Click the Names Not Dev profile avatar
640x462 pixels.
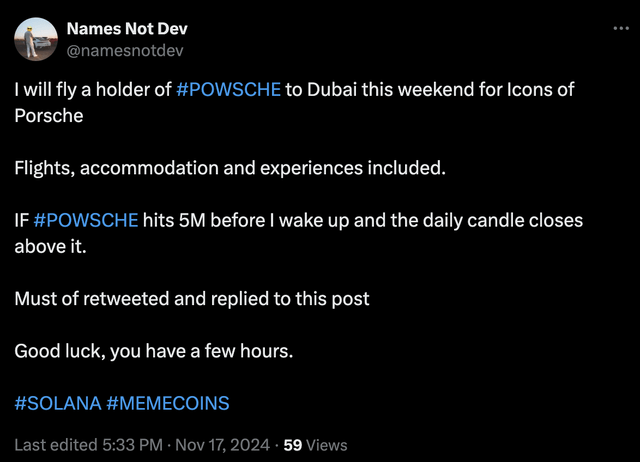pos(35,39)
